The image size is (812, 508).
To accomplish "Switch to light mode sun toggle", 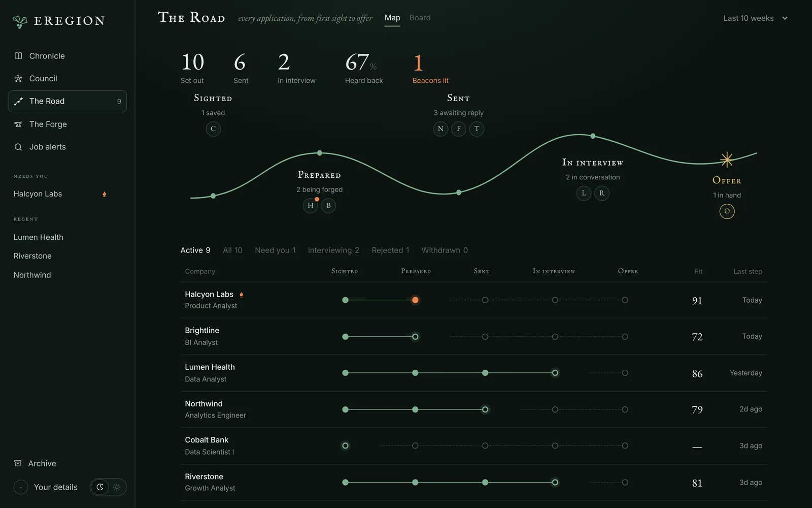I will click(117, 487).
